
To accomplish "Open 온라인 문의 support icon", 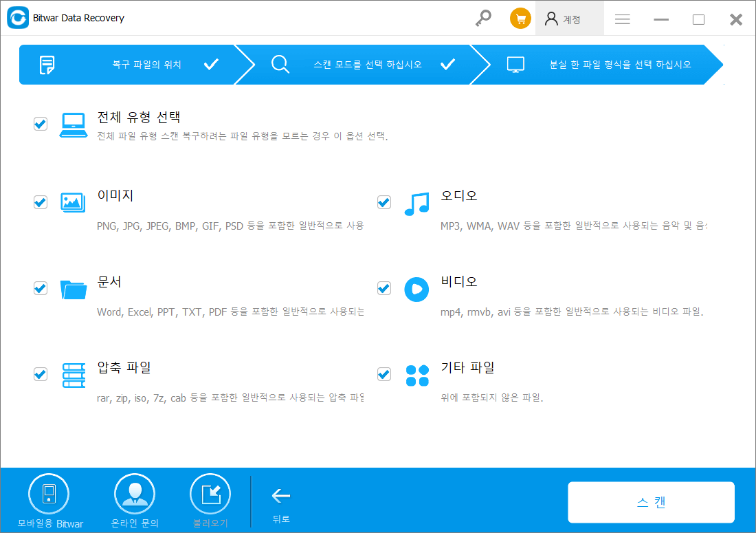I will pyautogui.click(x=135, y=494).
